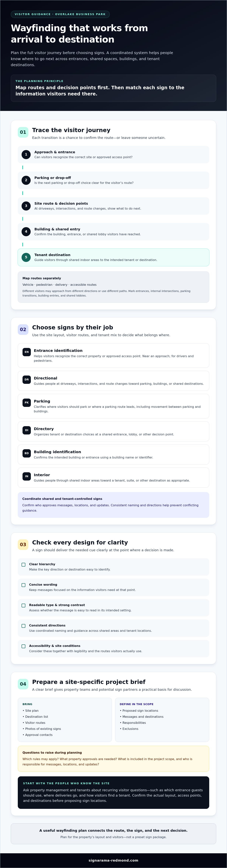
Task: Enable the Consistent directions checkbox
Action: (x=23, y=626)
